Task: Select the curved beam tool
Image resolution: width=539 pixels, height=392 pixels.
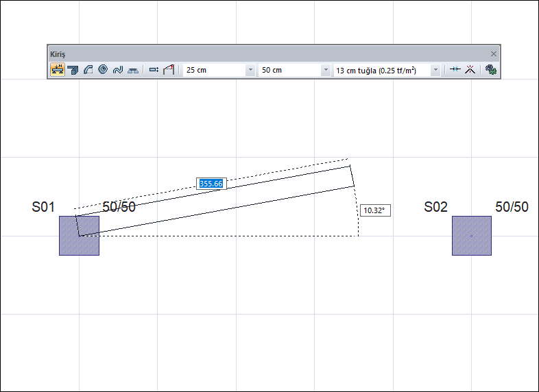Action: coord(88,70)
